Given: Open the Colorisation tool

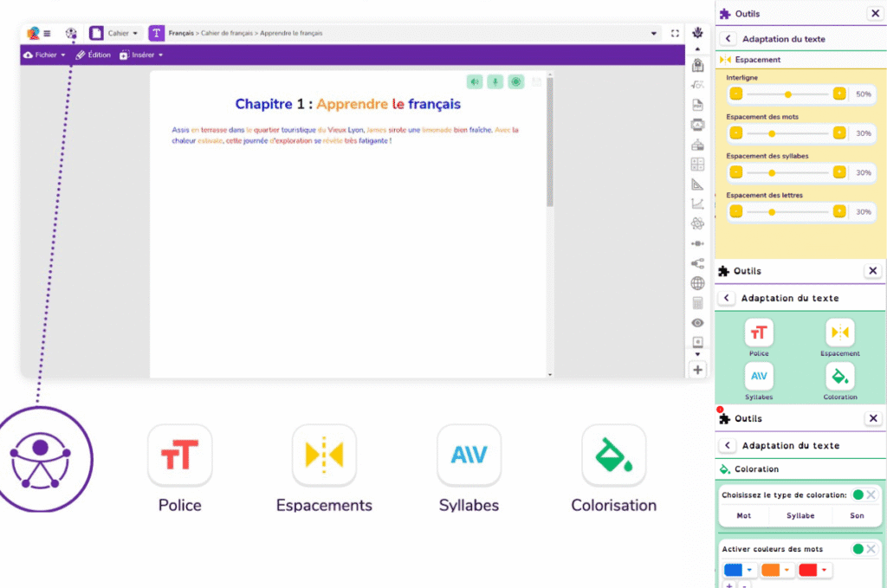Looking at the screenshot, I should (x=613, y=455).
